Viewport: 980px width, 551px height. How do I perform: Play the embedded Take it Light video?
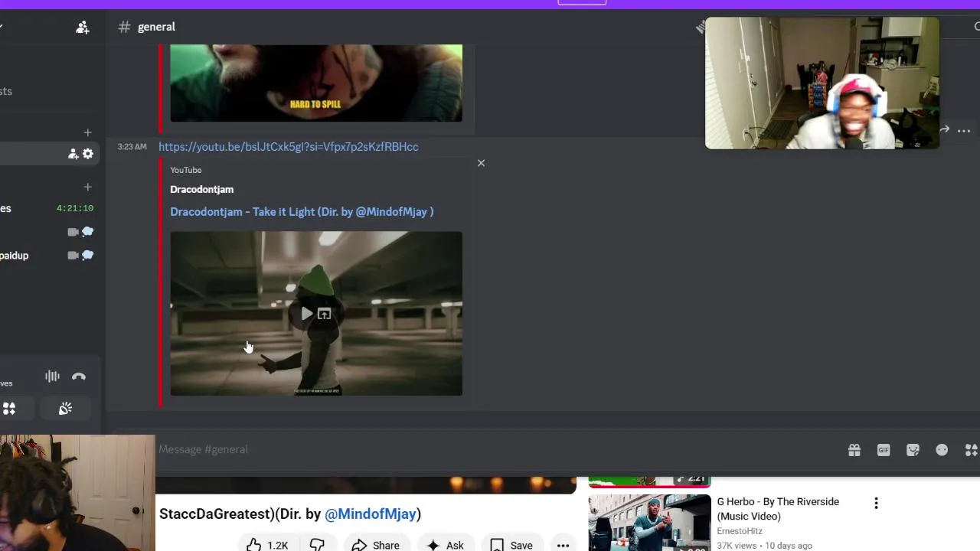coord(306,314)
